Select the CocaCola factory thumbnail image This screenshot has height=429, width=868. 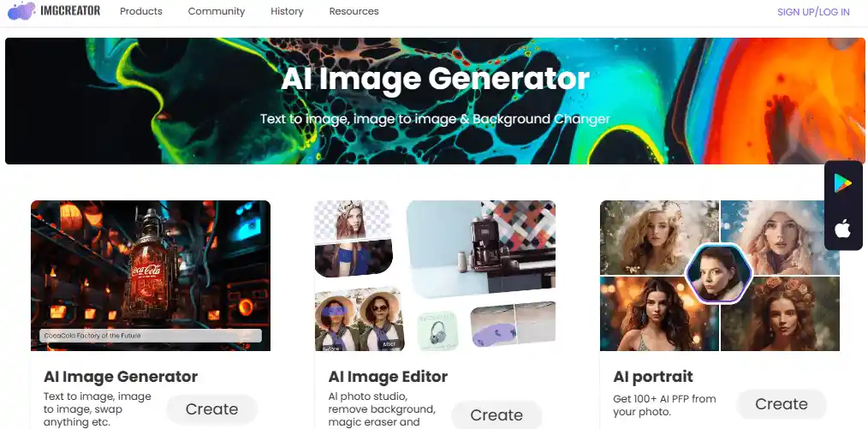(151, 276)
